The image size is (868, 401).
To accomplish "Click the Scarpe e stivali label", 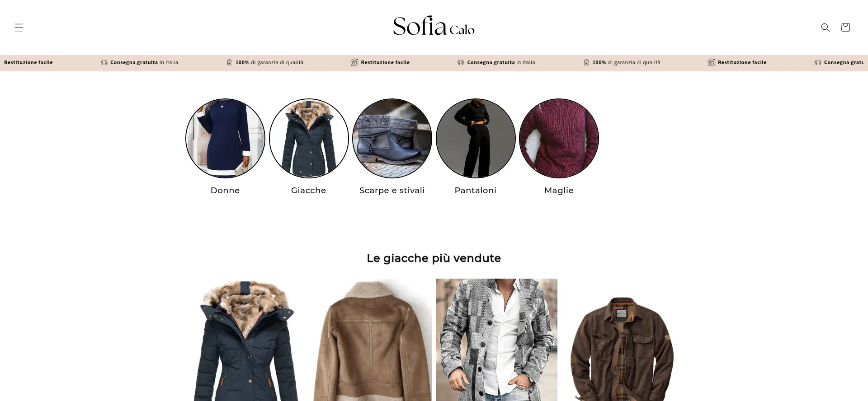I will click(392, 191).
